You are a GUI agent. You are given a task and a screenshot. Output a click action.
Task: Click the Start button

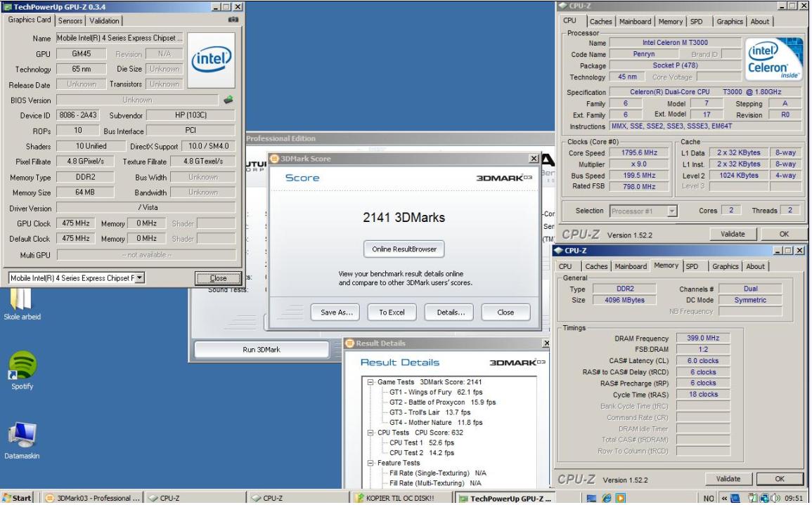[17, 498]
